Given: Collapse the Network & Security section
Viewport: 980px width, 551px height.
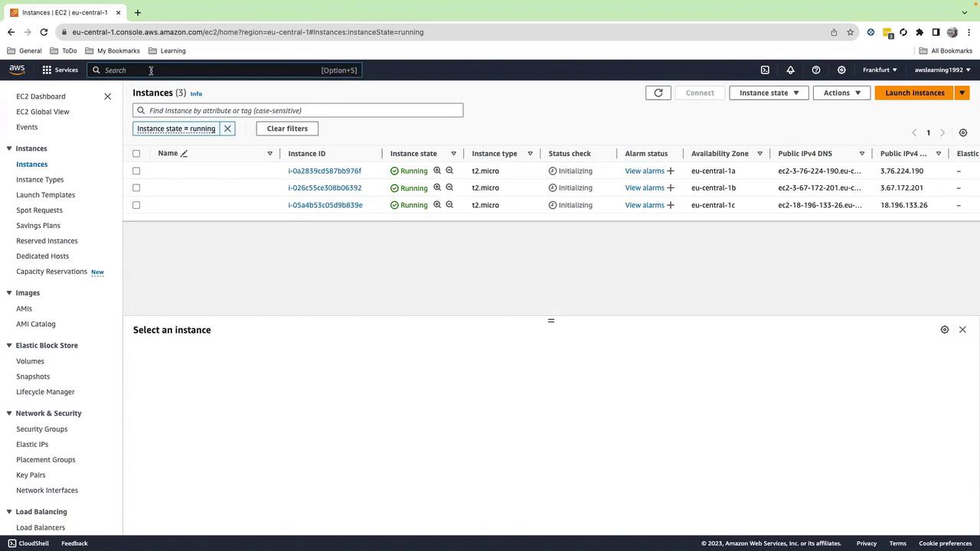Looking at the screenshot, I should [8, 413].
